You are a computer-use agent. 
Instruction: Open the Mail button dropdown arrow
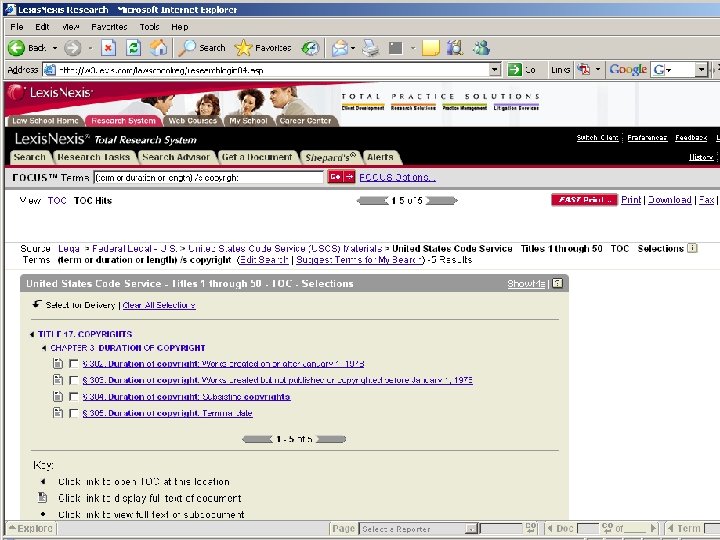[353, 48]
